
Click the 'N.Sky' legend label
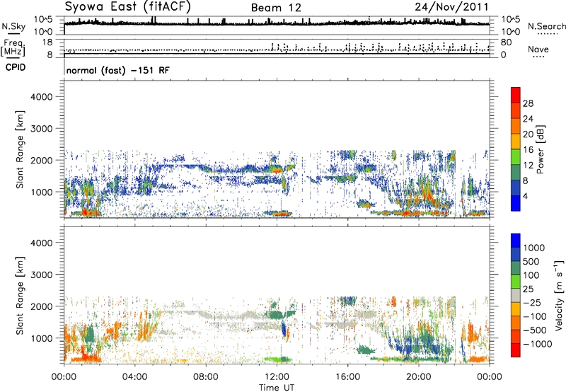point(13,26)
